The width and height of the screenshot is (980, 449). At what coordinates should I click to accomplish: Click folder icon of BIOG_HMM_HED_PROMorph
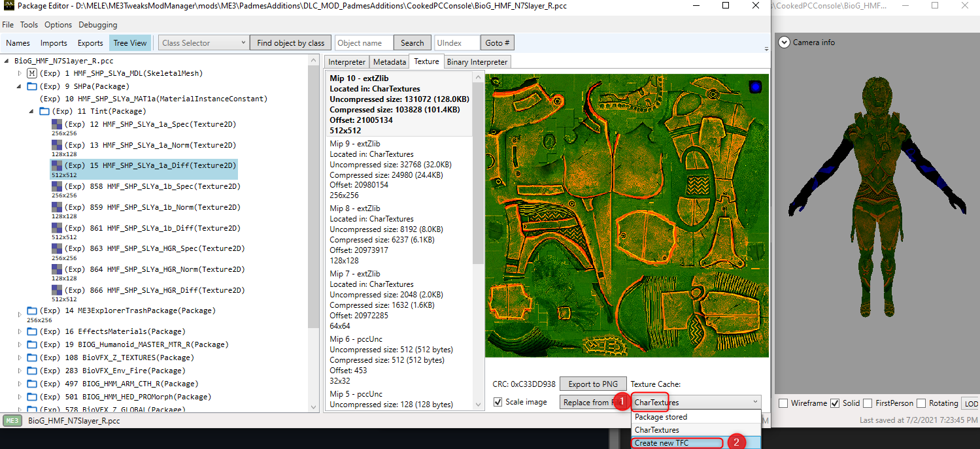[31, 397]
